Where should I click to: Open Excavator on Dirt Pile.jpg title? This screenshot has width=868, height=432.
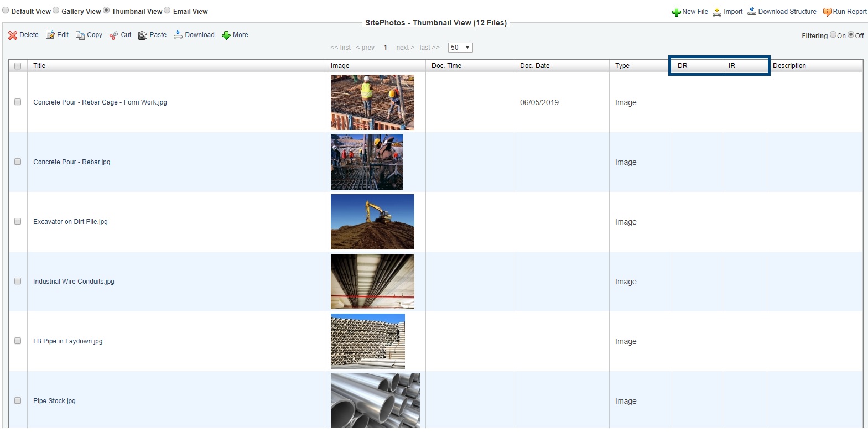(x=70, y=222)
